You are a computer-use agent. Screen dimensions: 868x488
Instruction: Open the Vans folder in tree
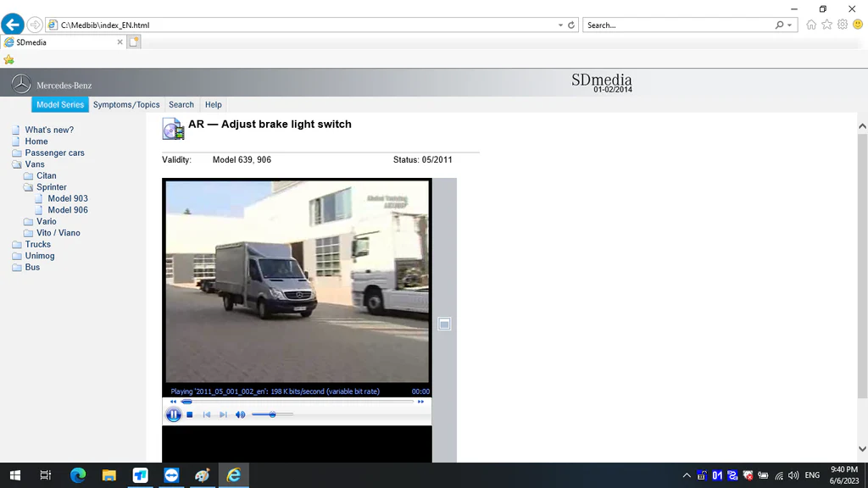(35, 164)
